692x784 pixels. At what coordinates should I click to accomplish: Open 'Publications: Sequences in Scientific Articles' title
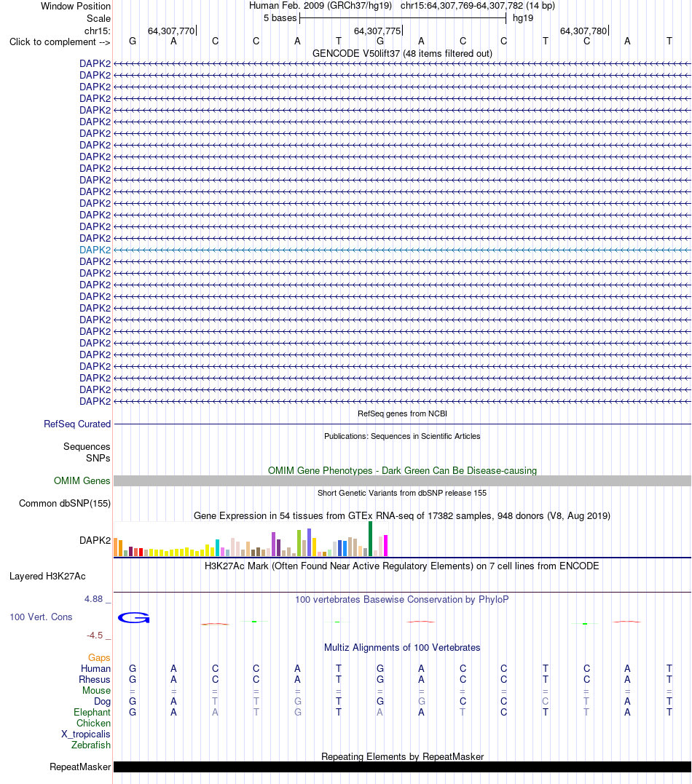coord(402,437)
